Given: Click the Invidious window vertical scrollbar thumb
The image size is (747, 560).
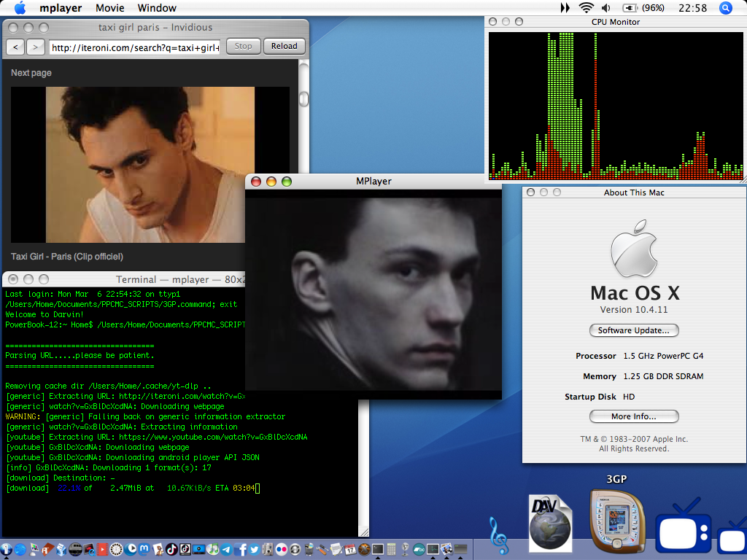Looking at the screenshot, I should click(303, 99).
